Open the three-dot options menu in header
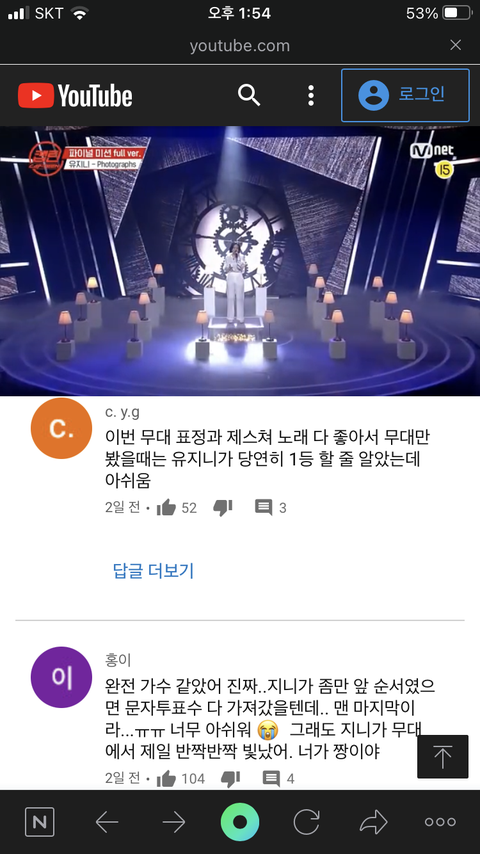 [311, 96]
